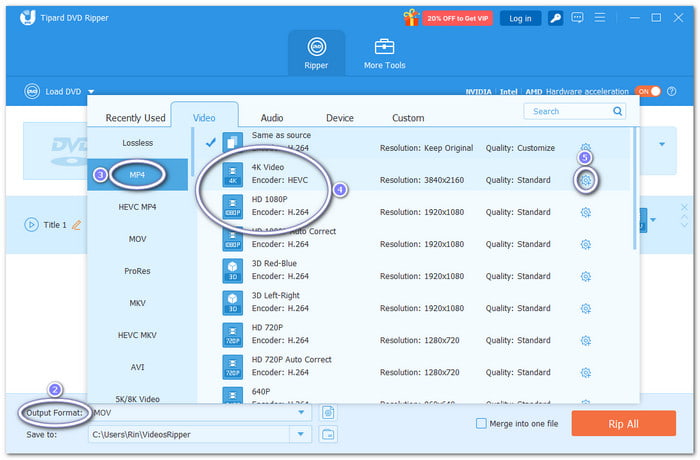Open settings gear for HD 720P

[x=585, y=341]
